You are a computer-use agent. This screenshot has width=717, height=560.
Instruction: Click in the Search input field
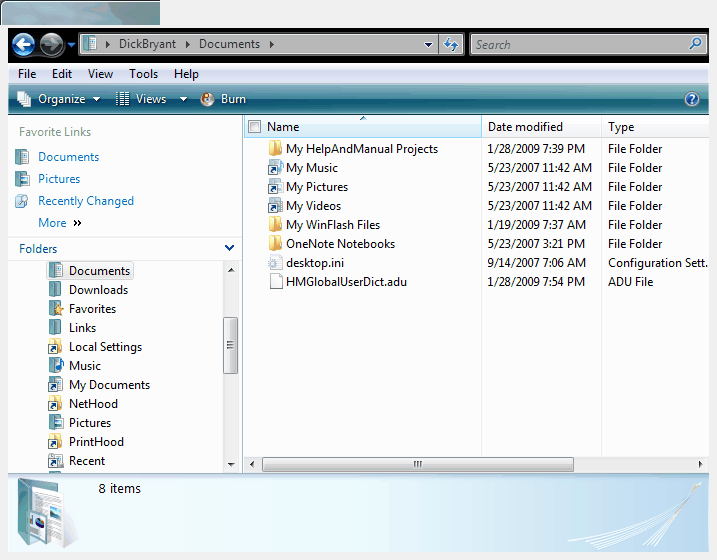point(580,45)
